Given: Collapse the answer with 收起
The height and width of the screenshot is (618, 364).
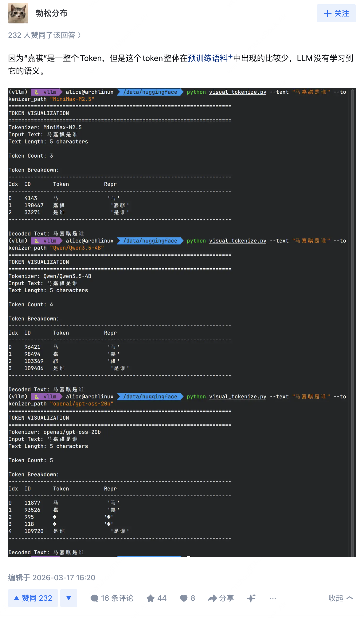Looking at the screenshot, I should 341,598.
